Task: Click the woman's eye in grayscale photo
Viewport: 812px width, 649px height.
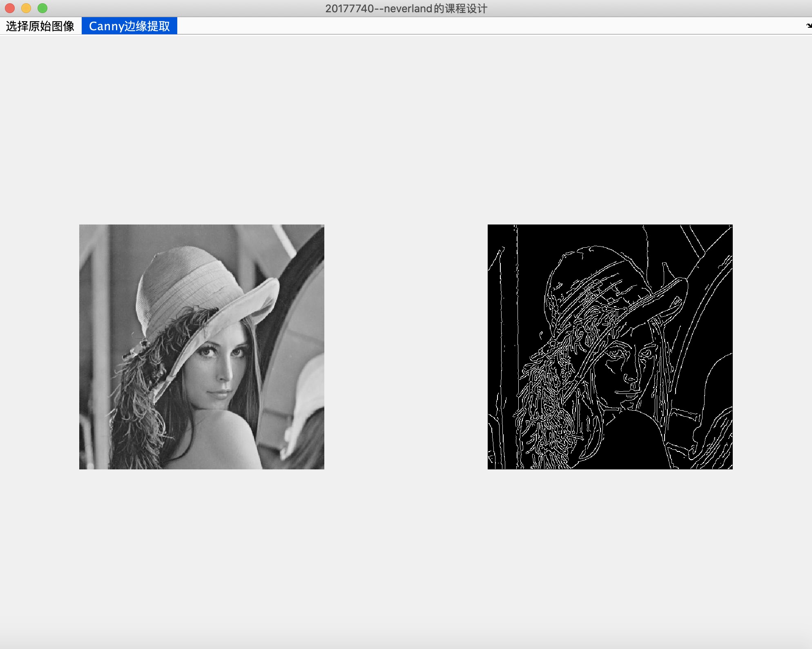Action: click(207, 351)
